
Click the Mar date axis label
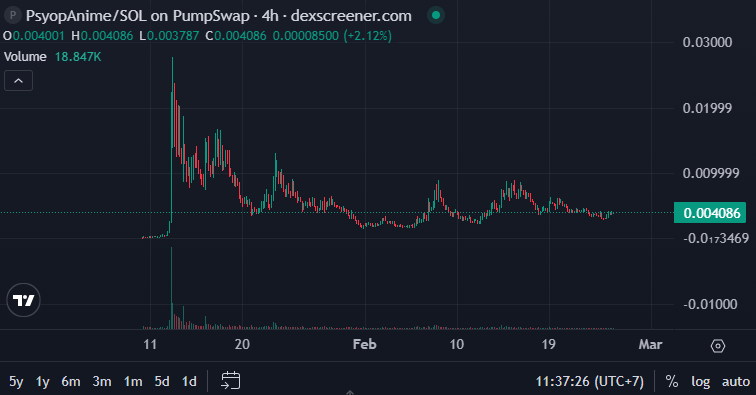(650, 344)
